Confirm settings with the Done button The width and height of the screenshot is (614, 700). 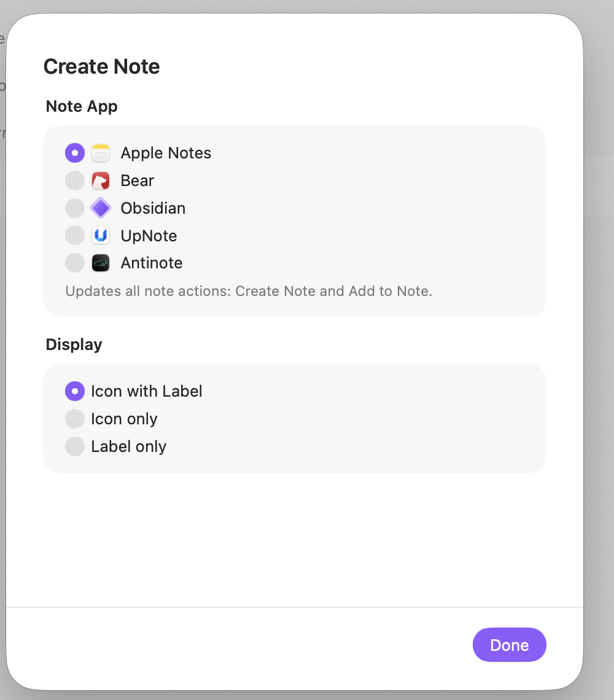coord(509,645)
